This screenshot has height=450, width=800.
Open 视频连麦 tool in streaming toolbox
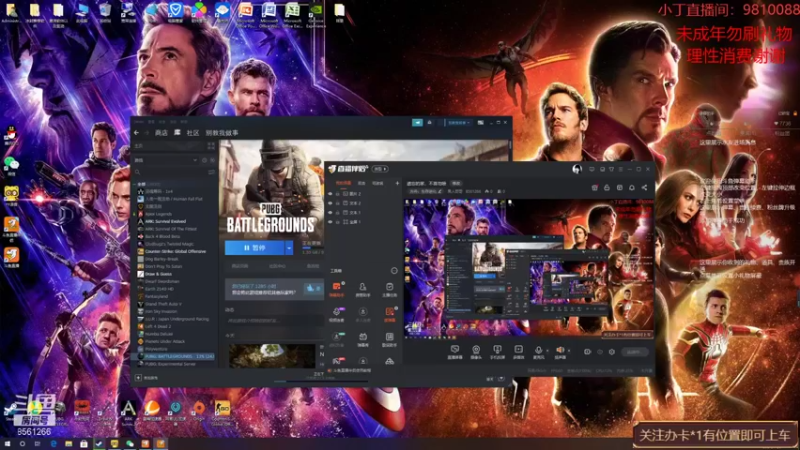(x=337, y=313)
